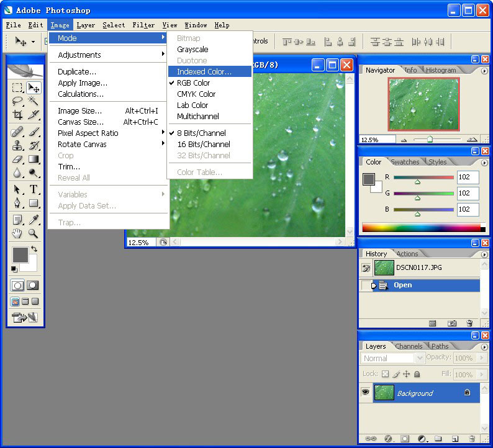Switch to Standard editing mode

tap(17, 285)
